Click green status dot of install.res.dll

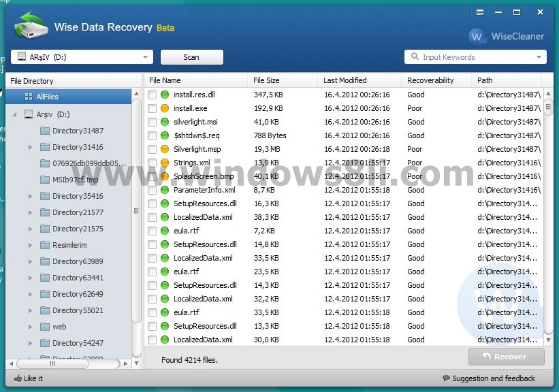[165, 95]
